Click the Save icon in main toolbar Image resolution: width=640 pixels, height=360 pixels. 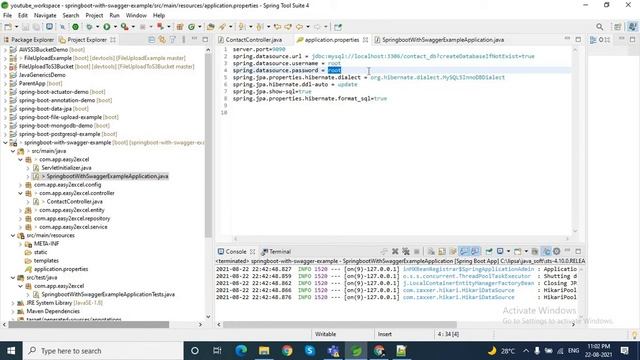[25, 27]
